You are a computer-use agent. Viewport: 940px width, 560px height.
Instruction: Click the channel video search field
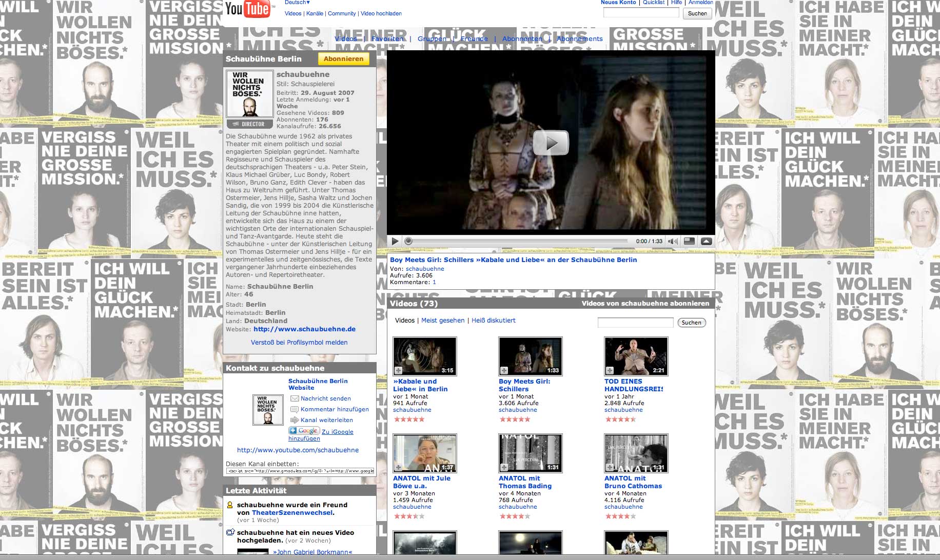[x=635, y=323]
